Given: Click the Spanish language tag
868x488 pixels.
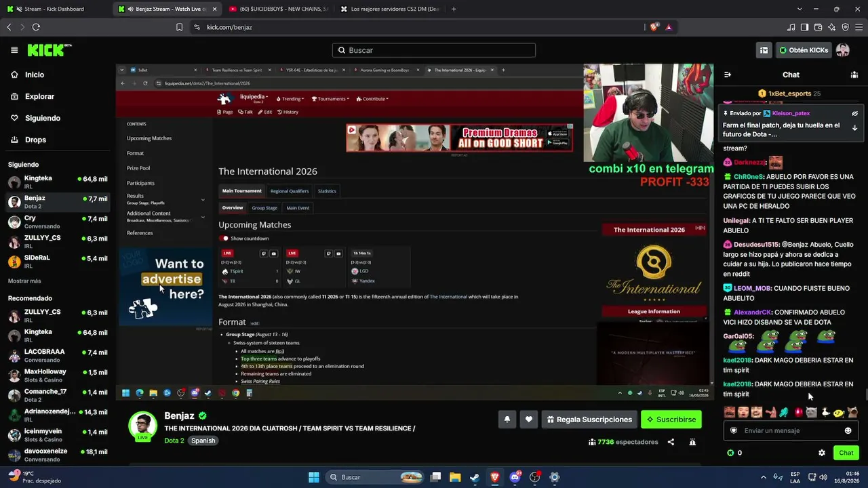Looking at the screenshot, I should coord(203,441).
